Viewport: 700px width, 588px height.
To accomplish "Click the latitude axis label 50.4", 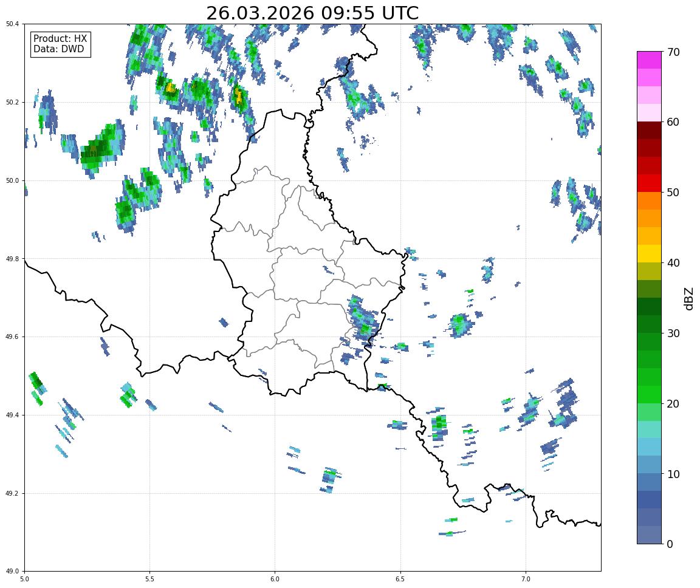I will (12, 24).
